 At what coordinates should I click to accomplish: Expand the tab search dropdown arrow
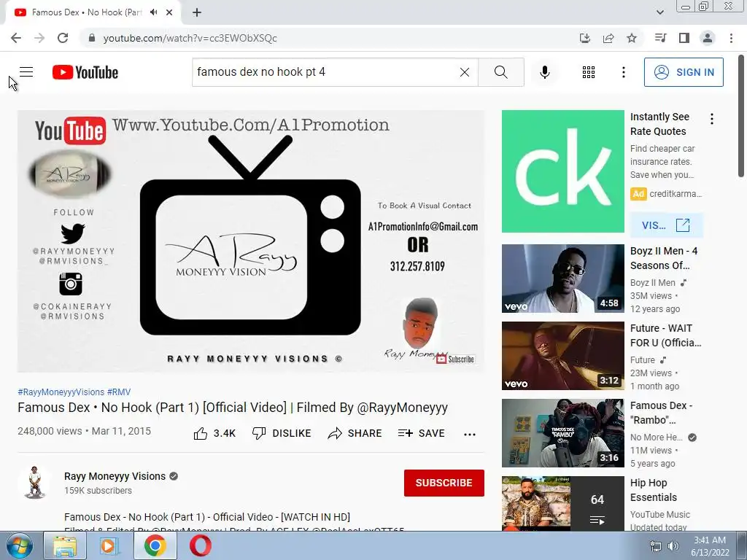point(659,12)
